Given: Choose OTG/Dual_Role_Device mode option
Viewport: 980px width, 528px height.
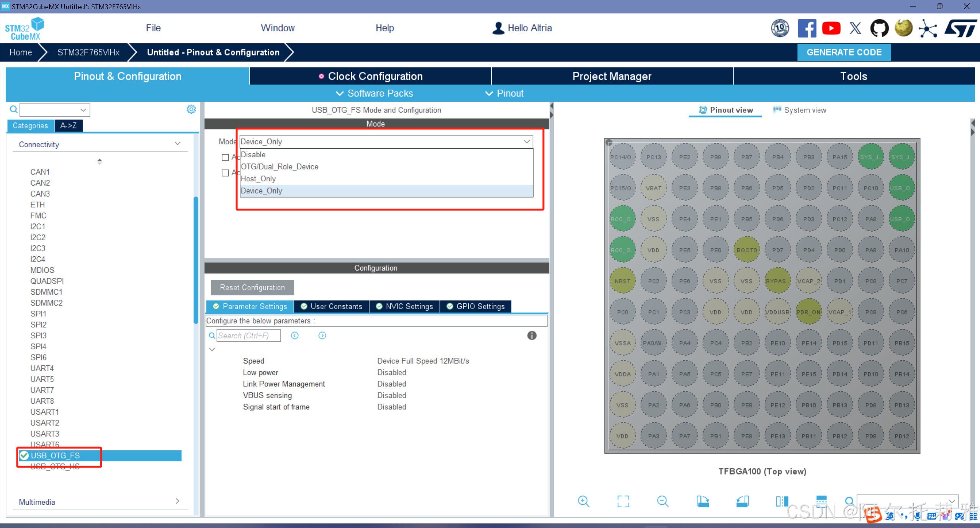Looking at the screenshot, I should (279, 166).
